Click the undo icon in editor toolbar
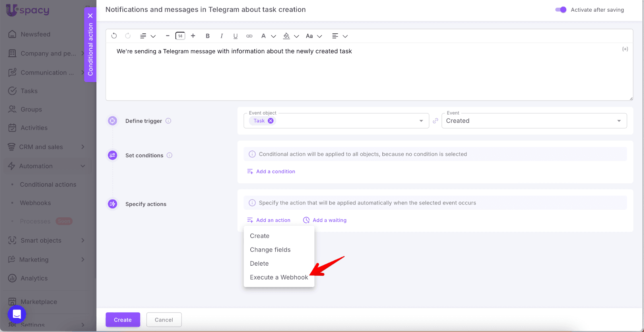Screen dimensions: 644x332 (114, 36)
